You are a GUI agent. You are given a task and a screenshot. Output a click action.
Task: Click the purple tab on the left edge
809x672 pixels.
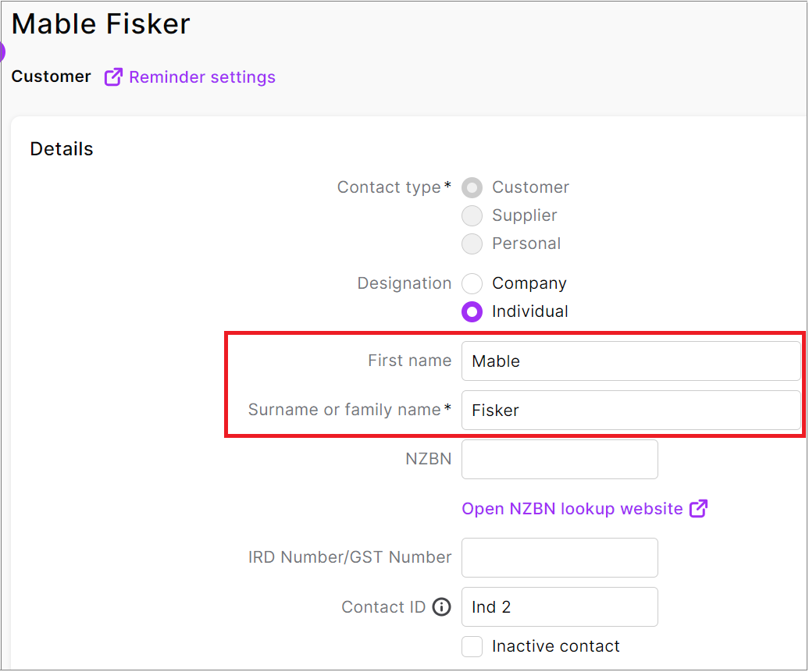tap(2, 51)
